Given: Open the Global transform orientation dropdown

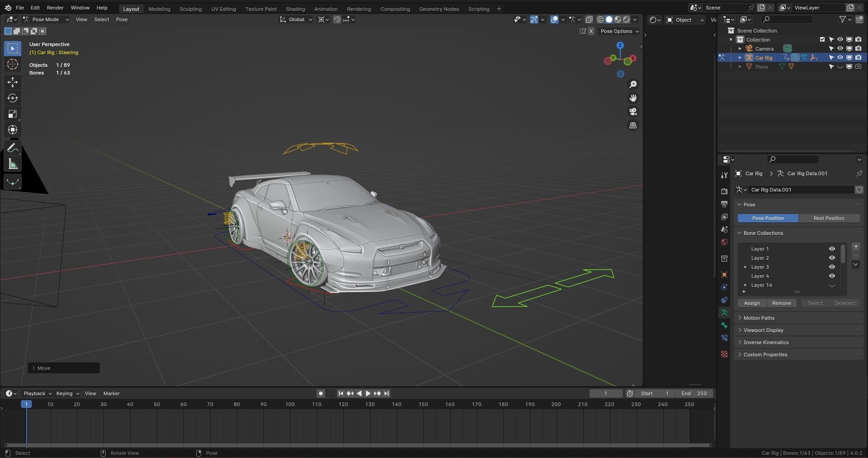Looking at the screenshot, I should pos(296,19).
